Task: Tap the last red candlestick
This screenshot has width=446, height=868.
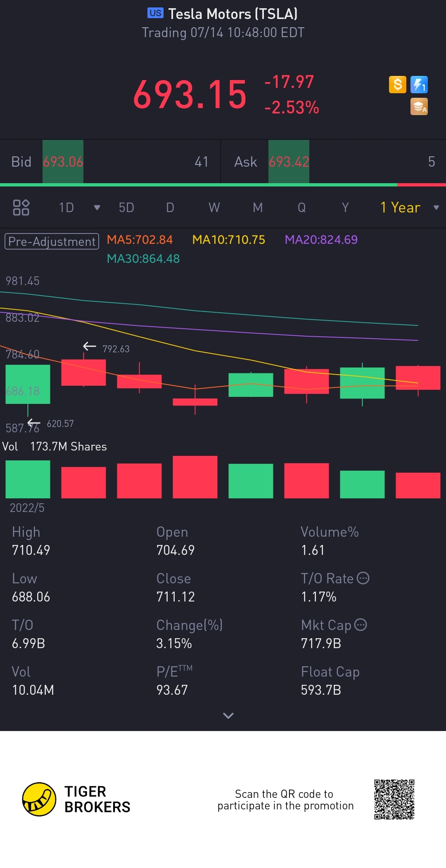Action: (418, 378)
